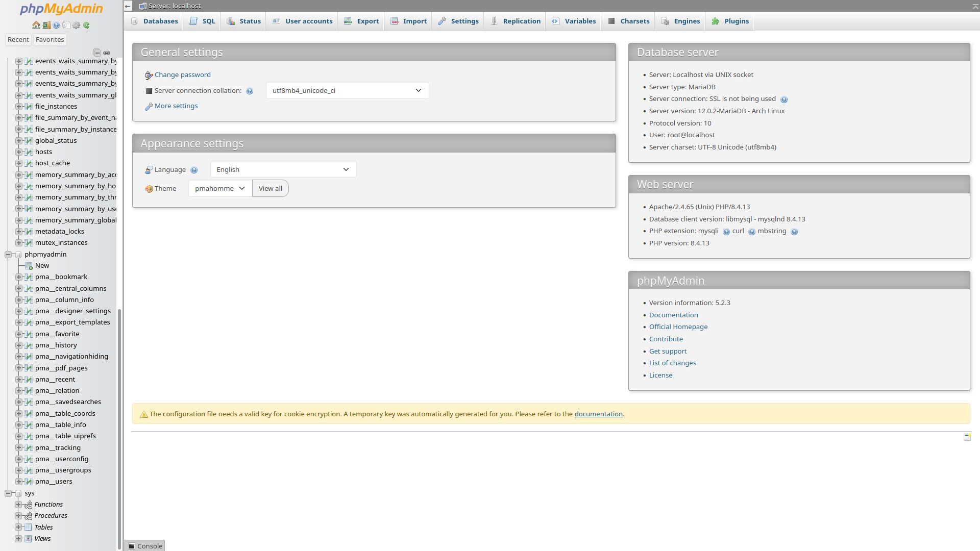Open the pmahomme theme dropdown
The height and width of the screenshot is (551, 980).
(x=219, y=188)
